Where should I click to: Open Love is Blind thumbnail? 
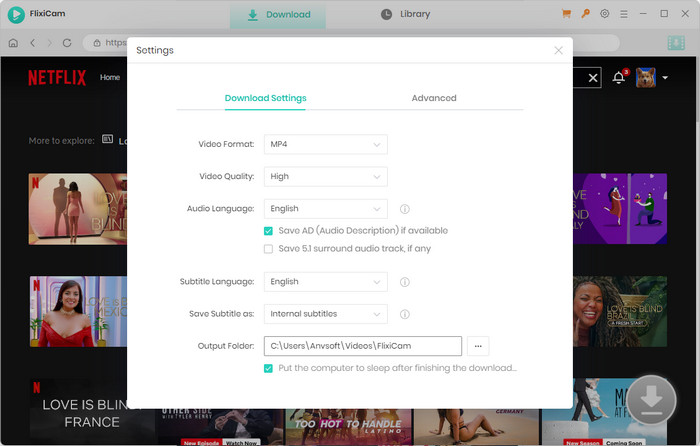click(78, 209)
